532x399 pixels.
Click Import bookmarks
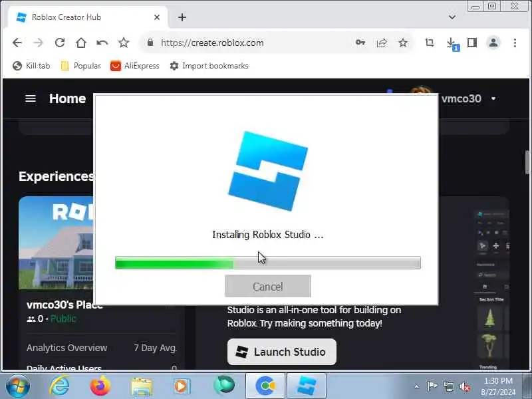click(209, 66)
